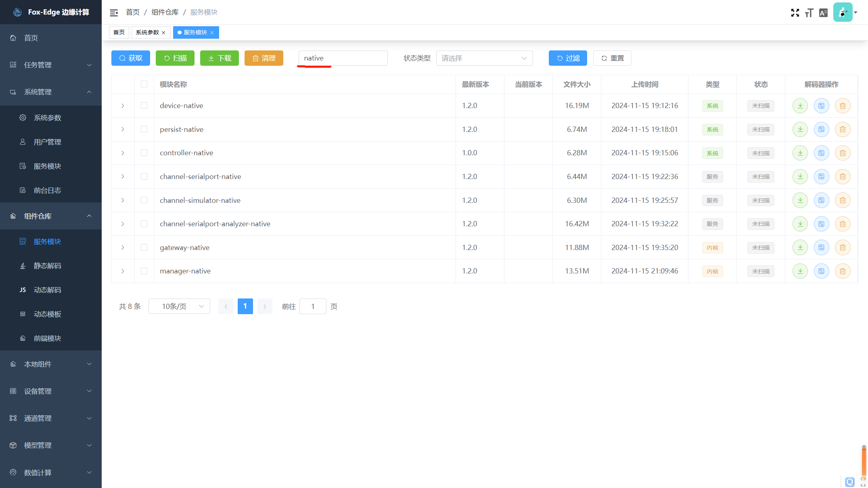
Task: Click the green 扫描 button
Action: point(175,58)
